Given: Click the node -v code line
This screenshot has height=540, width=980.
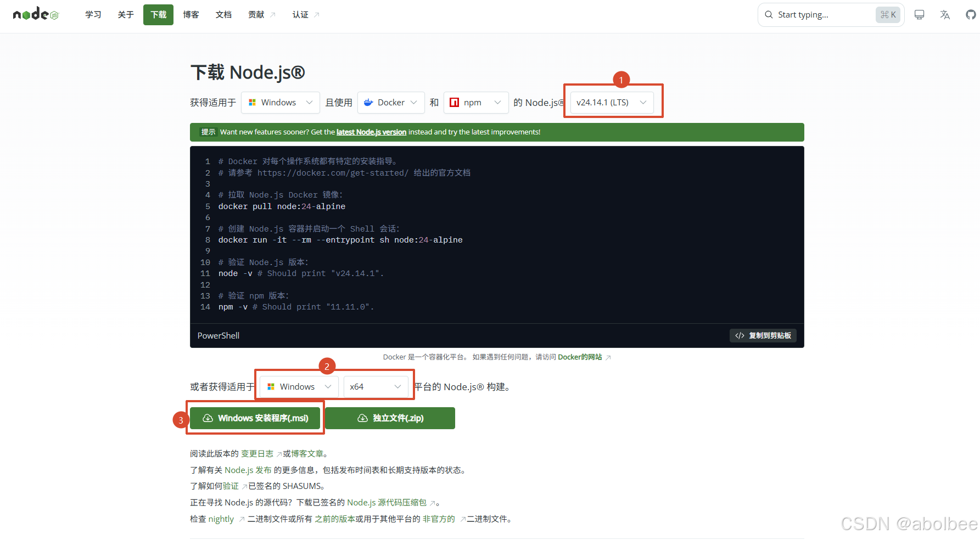Looking at the screenshot, I should coord(301,274).
